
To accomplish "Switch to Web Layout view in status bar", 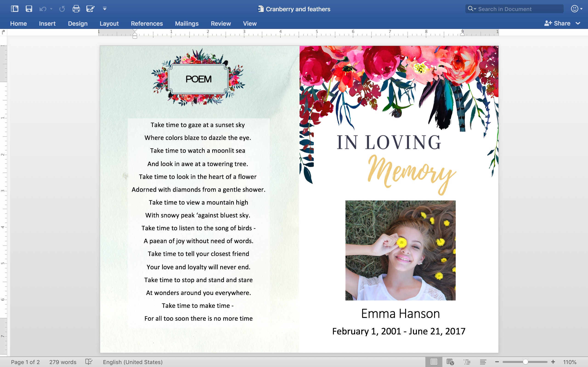I will pyautogui.click(x=450, y=362).
